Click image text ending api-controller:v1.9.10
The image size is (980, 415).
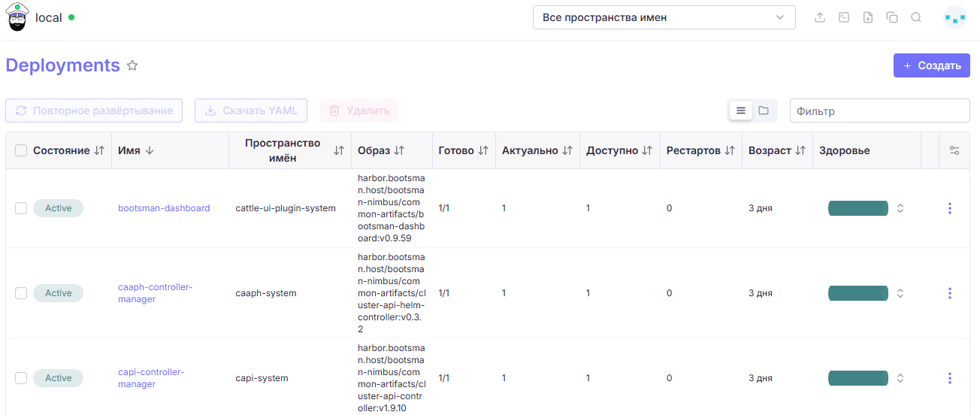coord(391,378)
